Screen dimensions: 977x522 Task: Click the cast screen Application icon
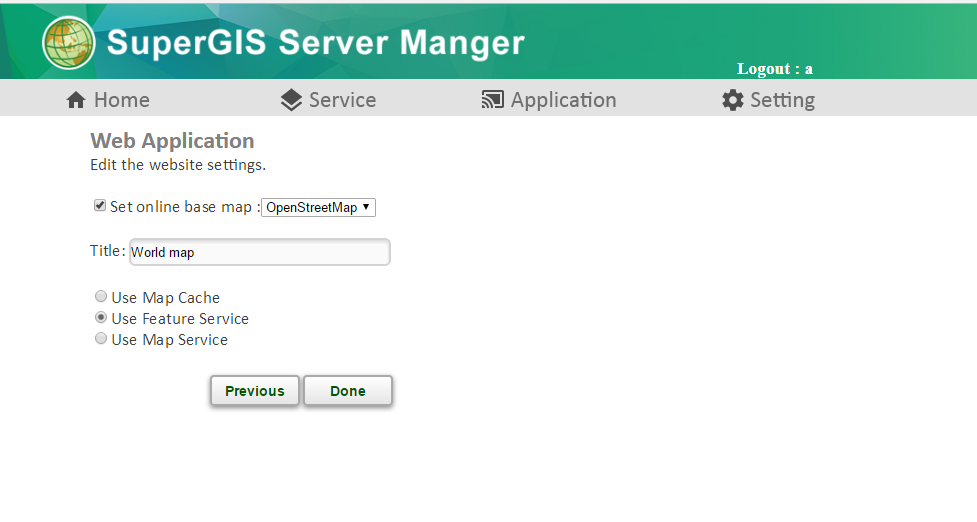click(492, 100)
